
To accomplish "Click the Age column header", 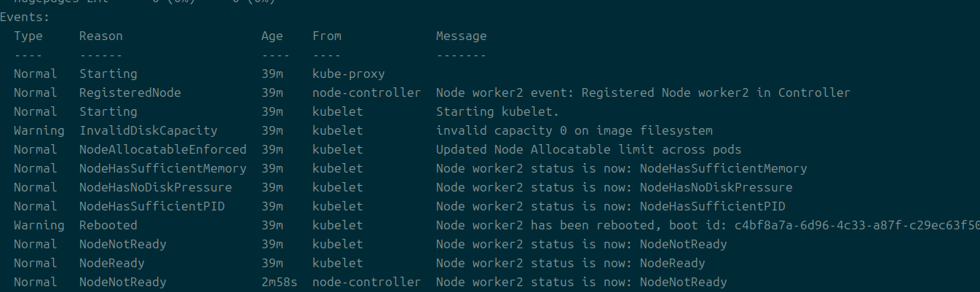I will tap(272, 36).
